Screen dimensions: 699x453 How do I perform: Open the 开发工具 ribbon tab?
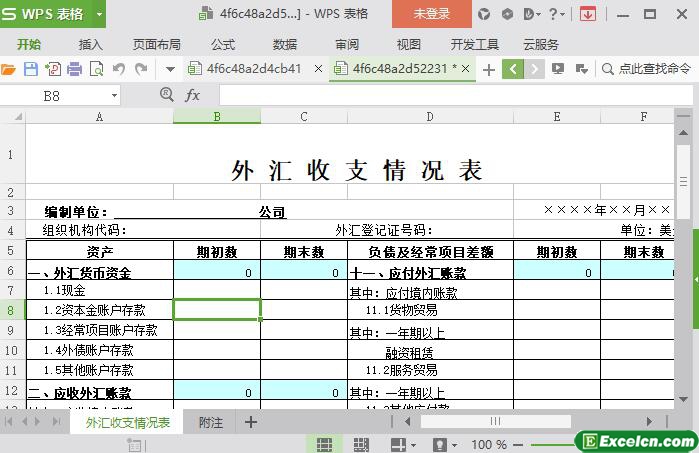(x=474, y=45)
